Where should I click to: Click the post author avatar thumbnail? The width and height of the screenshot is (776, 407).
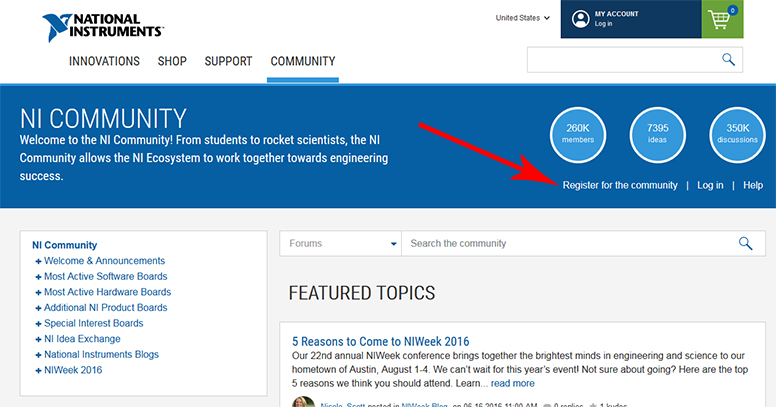pos(303,402)
